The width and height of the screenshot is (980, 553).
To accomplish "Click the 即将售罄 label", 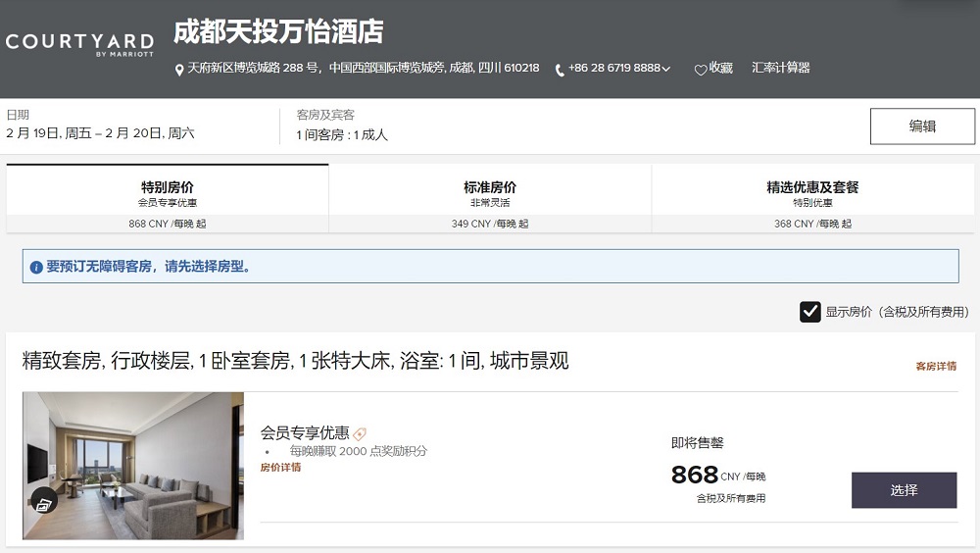I will point(698,443).
